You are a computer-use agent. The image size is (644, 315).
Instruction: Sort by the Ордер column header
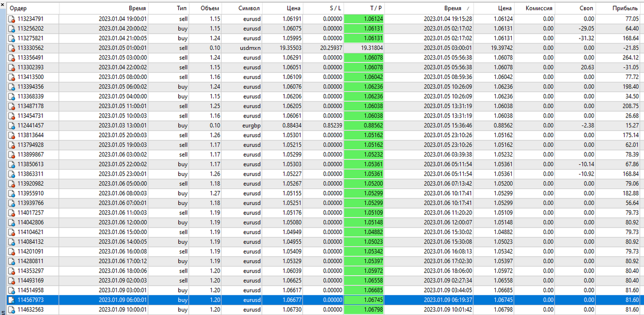click(x=33, y=8)
